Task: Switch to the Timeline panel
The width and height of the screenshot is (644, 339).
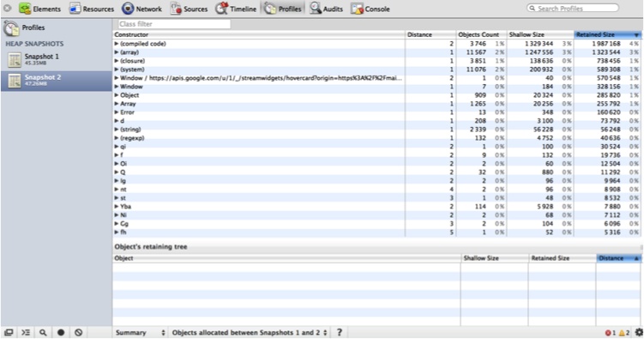Action: pos(236,9)
